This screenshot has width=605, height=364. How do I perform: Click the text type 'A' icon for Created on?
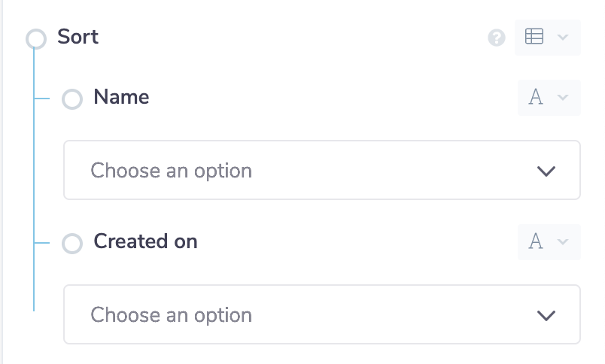[536, 241]
